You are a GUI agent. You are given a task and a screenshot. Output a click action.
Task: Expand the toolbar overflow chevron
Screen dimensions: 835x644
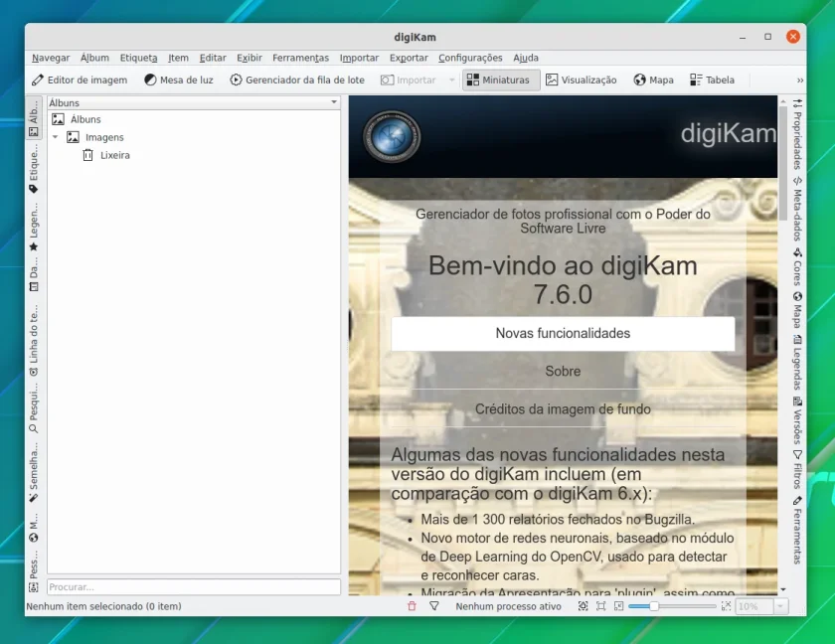[x=799, y=80]
